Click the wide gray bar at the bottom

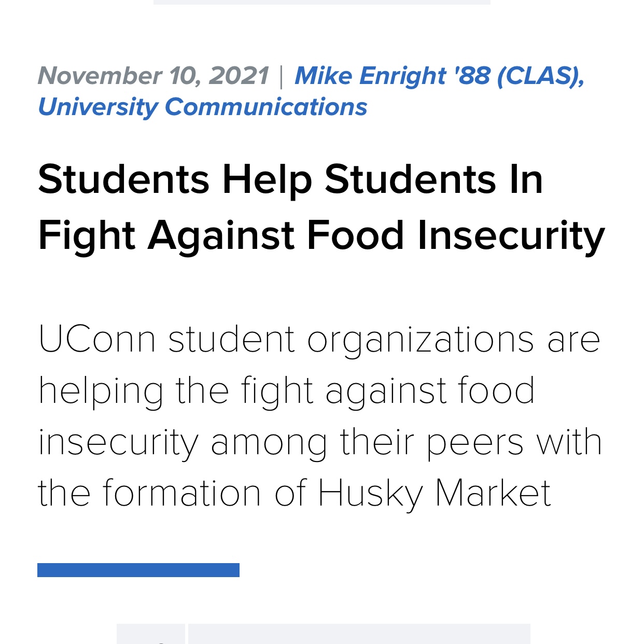tap(359, 634)
